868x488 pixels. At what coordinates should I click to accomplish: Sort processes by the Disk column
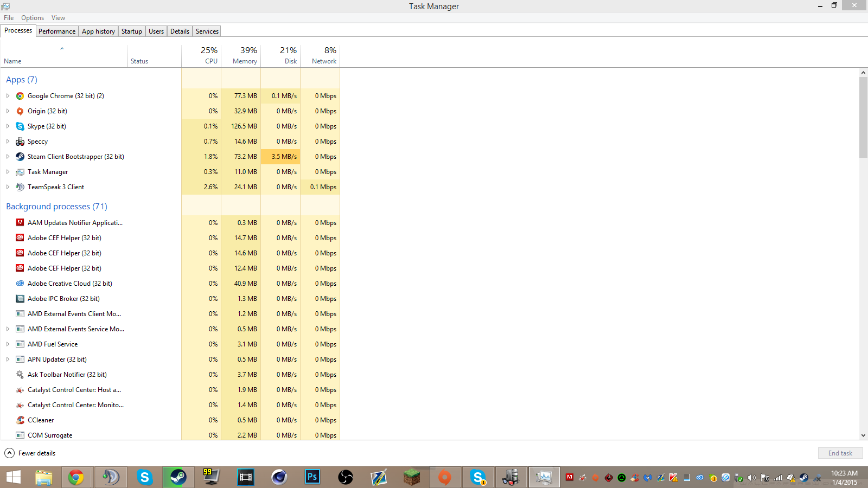(x=280, y=55)
